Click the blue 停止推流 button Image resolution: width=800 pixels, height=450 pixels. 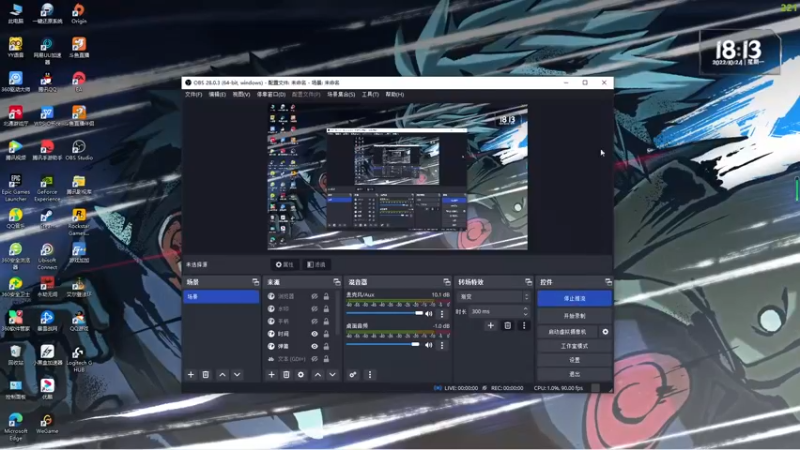[x=574, y=298]
